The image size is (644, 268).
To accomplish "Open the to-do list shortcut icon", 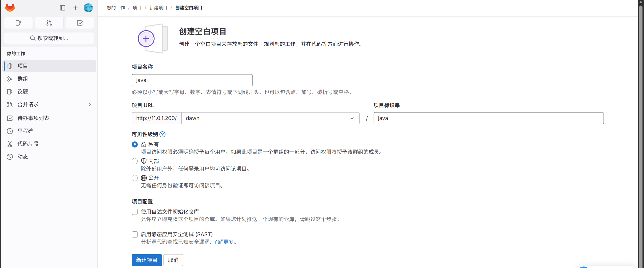I will pos(80,23).
